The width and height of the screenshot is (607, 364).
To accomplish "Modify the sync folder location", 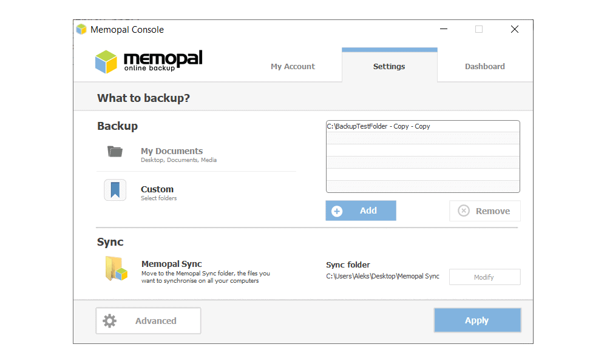I will pyautogui.click(x=484, y=277).
